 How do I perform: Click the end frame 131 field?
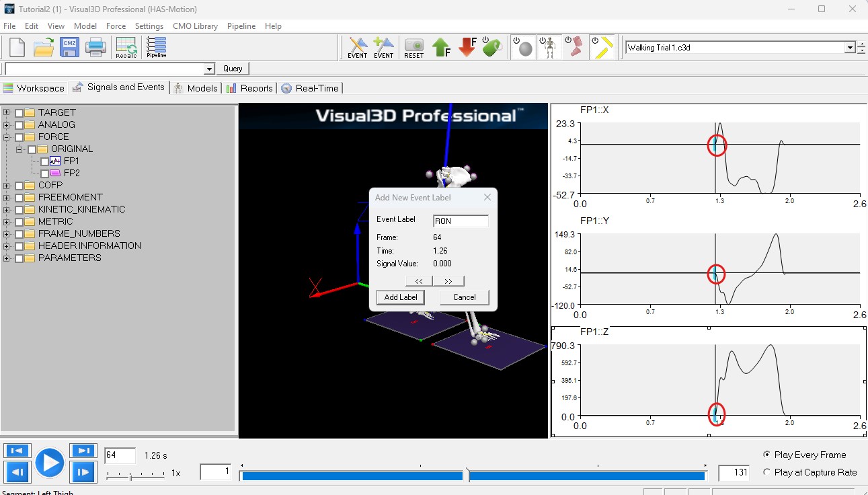pos(734,472)
